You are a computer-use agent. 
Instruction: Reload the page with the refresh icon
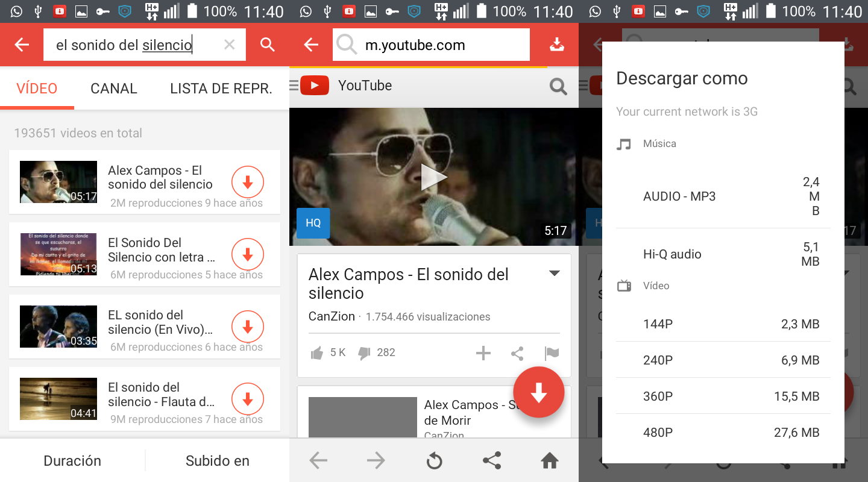coord(434,461)
